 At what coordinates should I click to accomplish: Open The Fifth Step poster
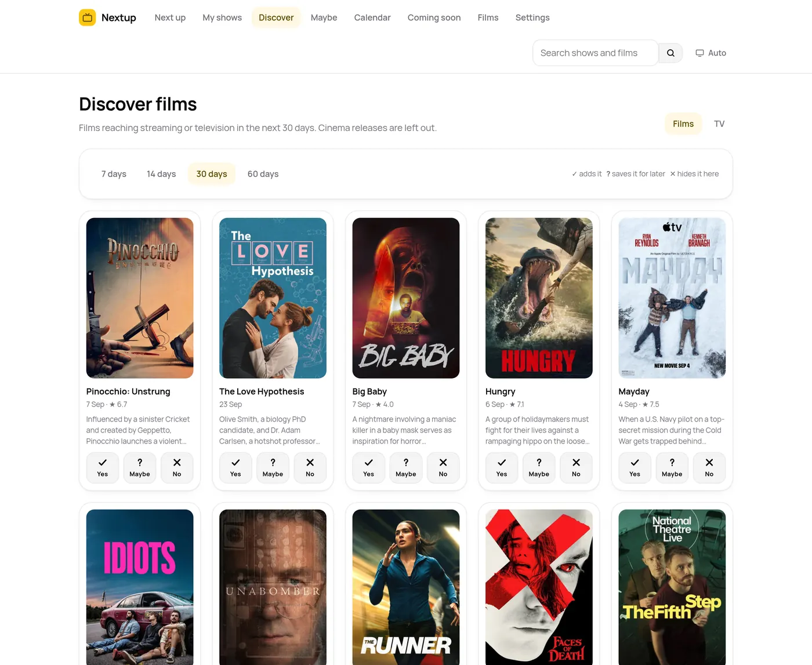[x=672, y=587]
